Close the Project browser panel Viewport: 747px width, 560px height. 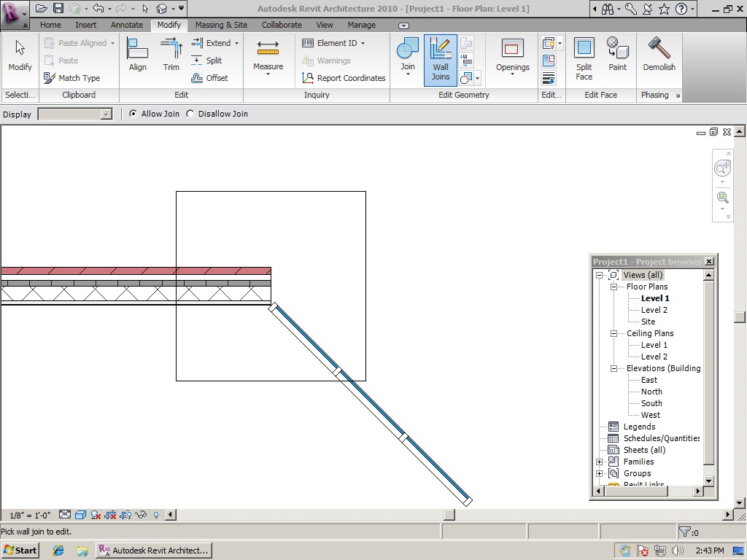point(709,262)
